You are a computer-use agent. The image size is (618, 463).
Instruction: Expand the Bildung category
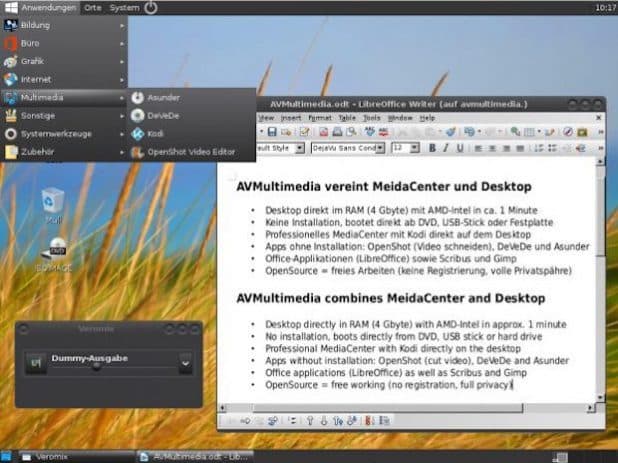click(x=64, y=25)
